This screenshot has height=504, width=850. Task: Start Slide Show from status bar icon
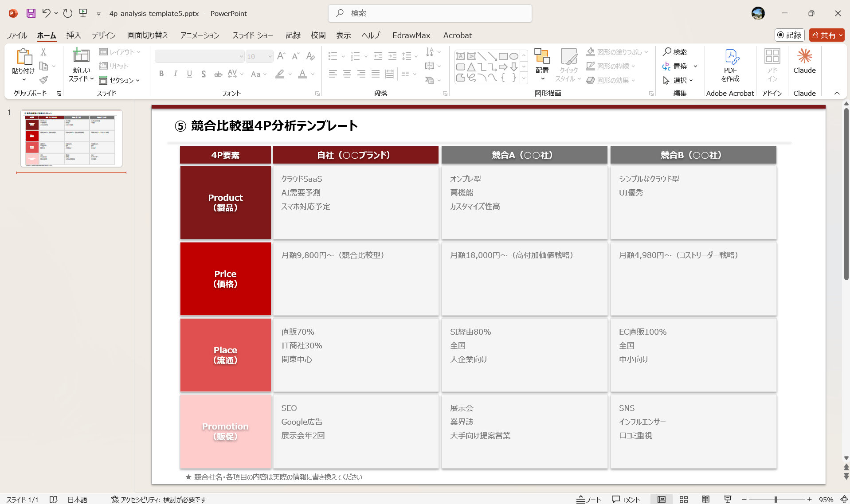coord(727,499)
